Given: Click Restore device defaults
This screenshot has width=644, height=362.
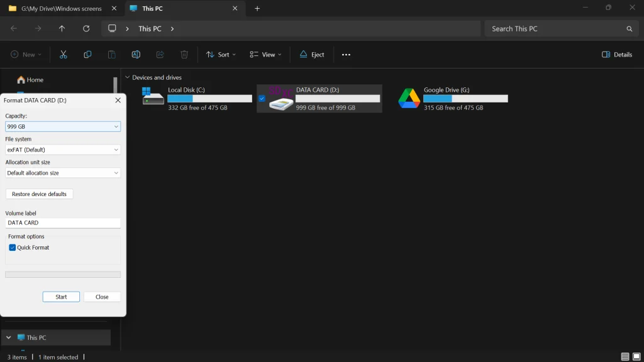Looking at the screenshot, I should [x=39, y=194].
